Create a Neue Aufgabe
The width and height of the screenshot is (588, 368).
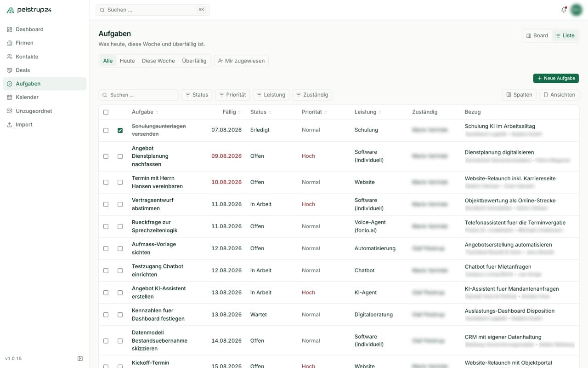click(x=556, y=78)
